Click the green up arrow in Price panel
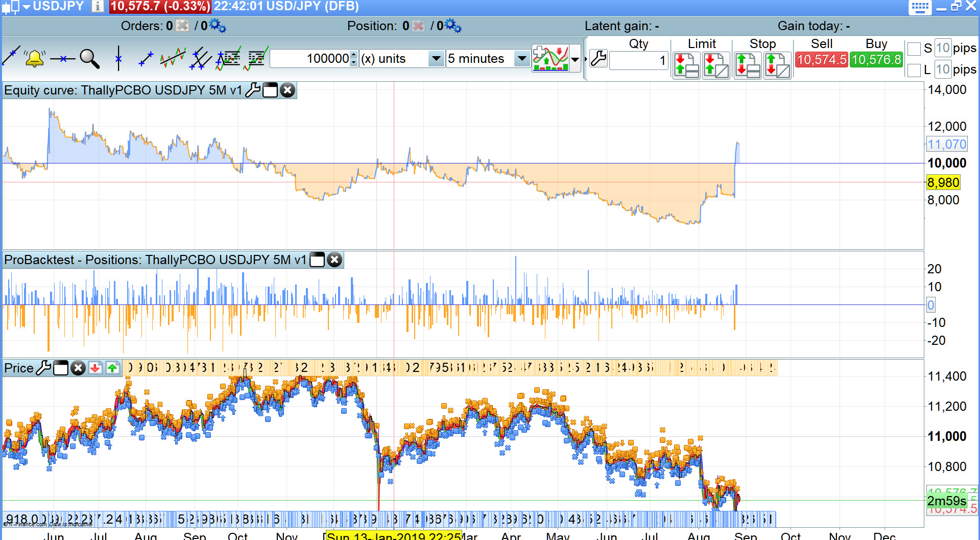Image resolution: width=980 pixels, height=540 pixels. pos(112,368)
